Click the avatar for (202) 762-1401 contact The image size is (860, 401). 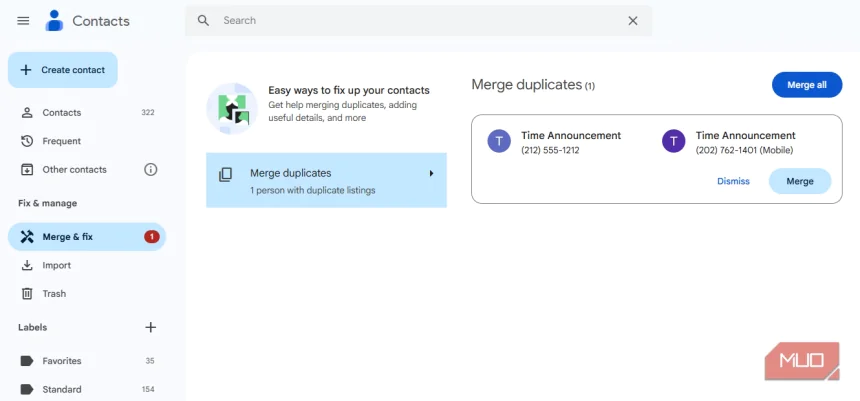pos(674,142)
